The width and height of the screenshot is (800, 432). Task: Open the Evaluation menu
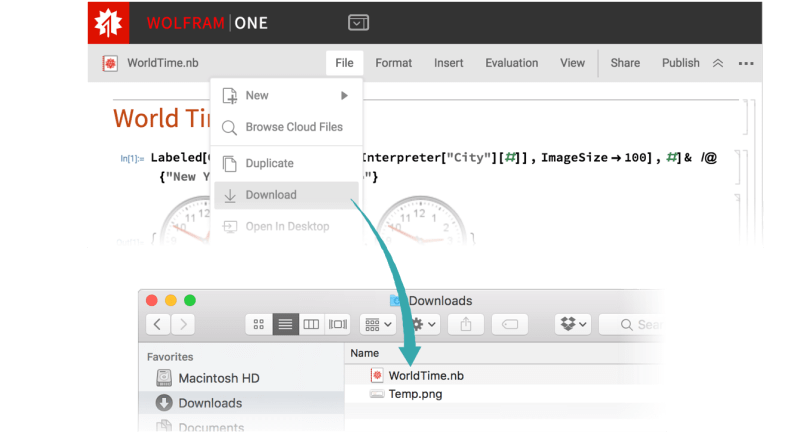point(511,63)
